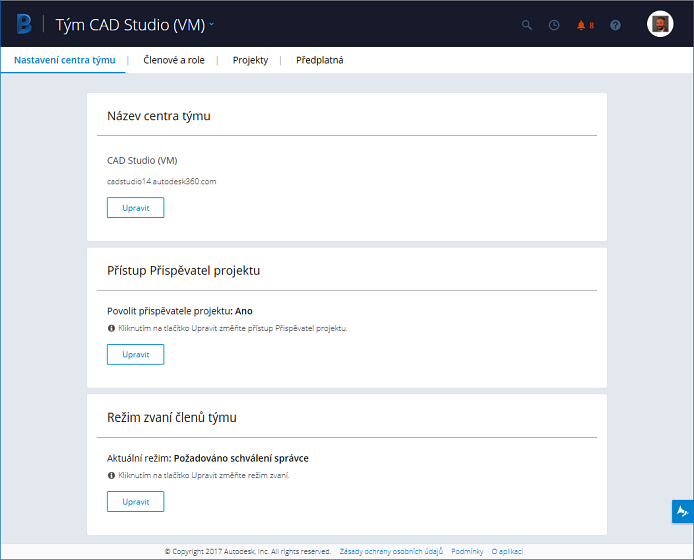This screenshot has height=560, width=694.
Task: Click Upravit under Název centra týmu
Action: (x=135, y=208)
